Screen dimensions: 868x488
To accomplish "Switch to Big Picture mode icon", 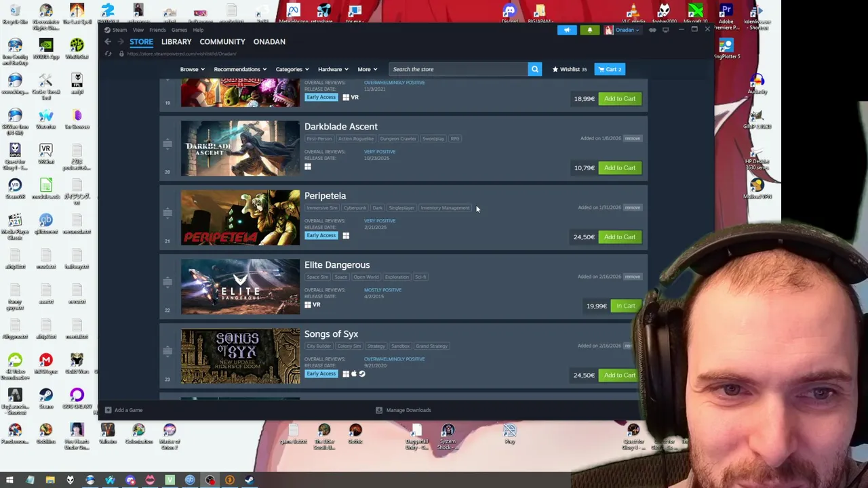I will click(x=665, y=30).
